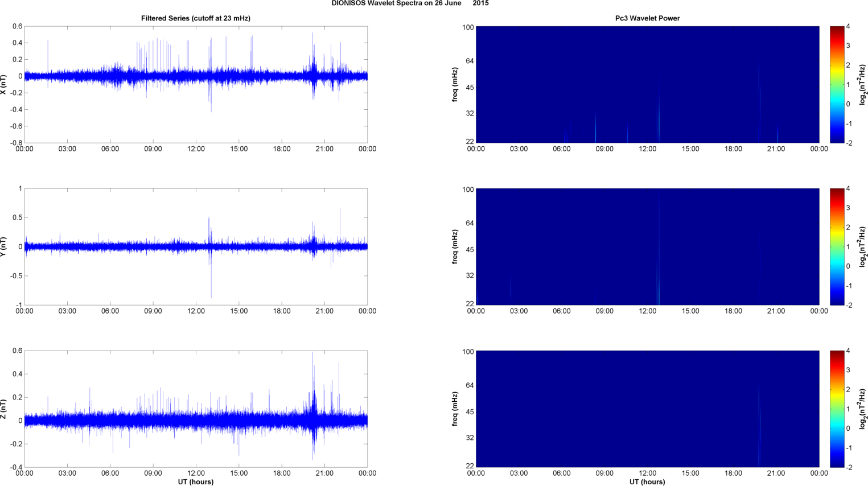Click the 4 tick on top colorbar
868x486 pixels.
848,27
